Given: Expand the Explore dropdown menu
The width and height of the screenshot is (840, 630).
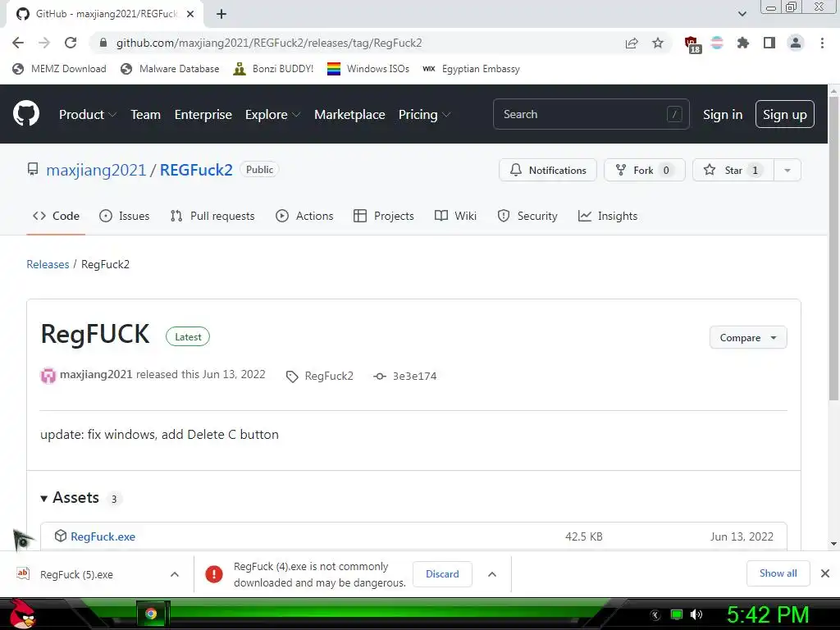Looking at the screenshot, I should pos(272,115).
